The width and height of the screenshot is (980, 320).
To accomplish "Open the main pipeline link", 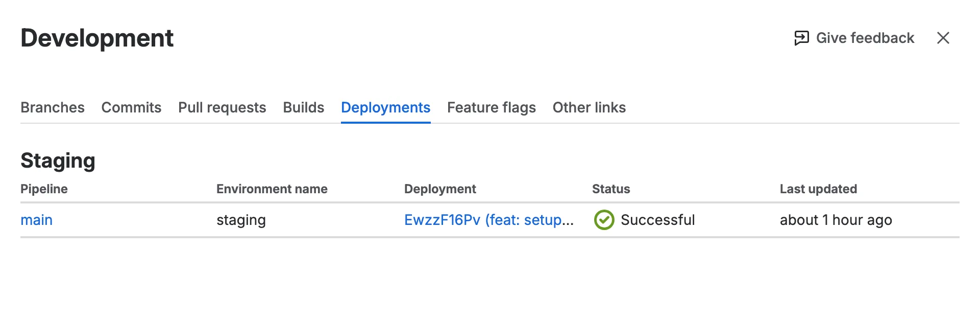I will [36, 220].
